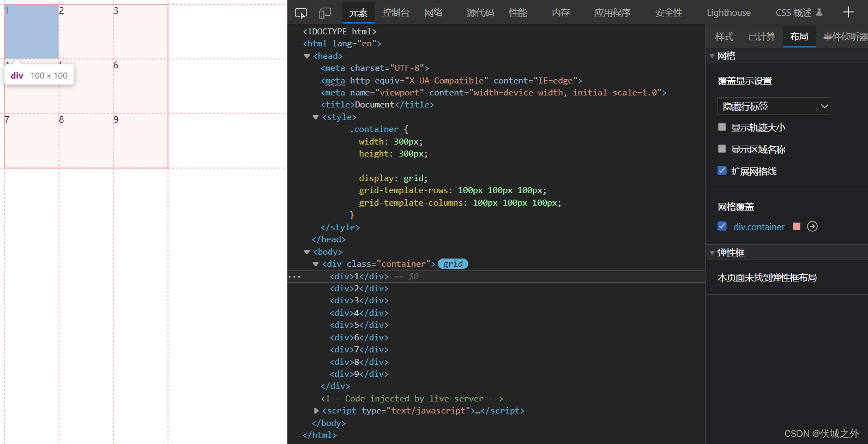Switch to the 安全性 tab
Screen dimensions: 868x444
pos(668,13)
